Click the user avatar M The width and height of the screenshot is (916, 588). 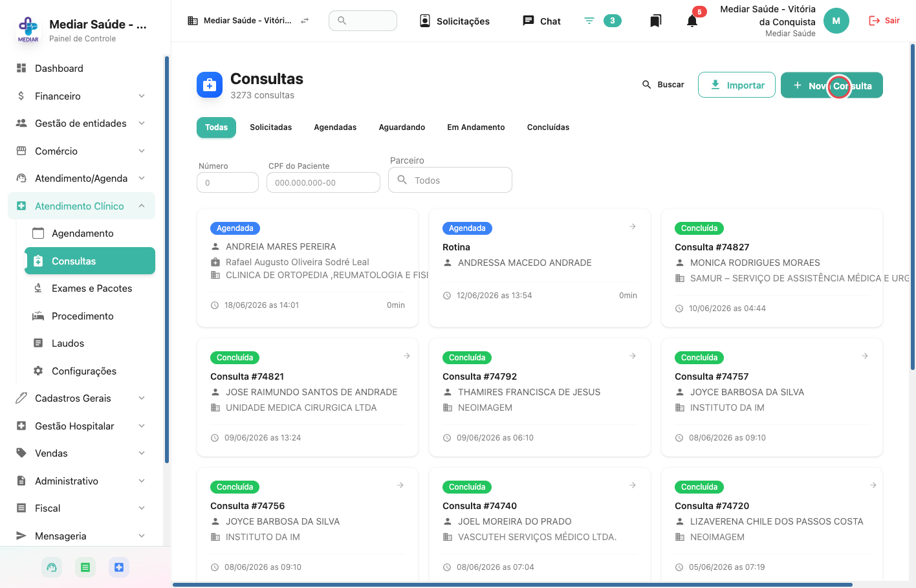click(836, 21)
